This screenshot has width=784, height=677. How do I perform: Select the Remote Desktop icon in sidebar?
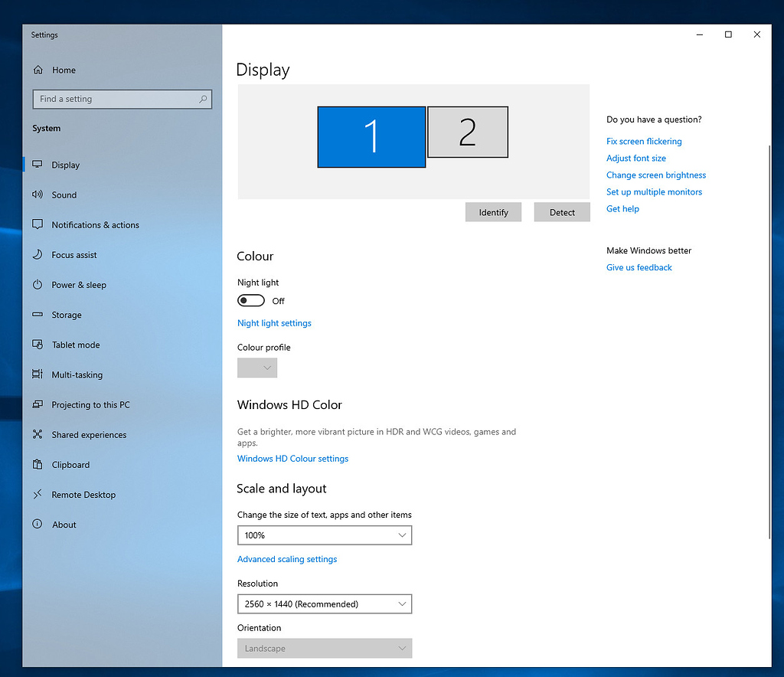38,494
